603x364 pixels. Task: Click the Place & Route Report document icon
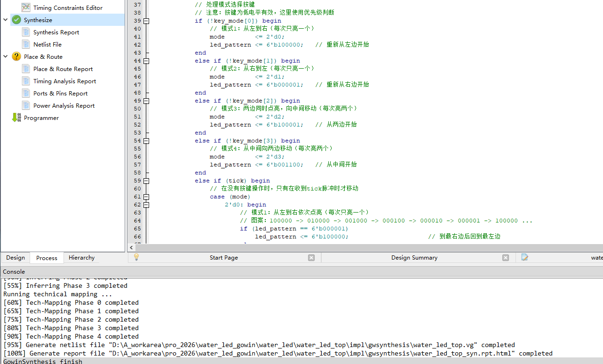[26, 69]
